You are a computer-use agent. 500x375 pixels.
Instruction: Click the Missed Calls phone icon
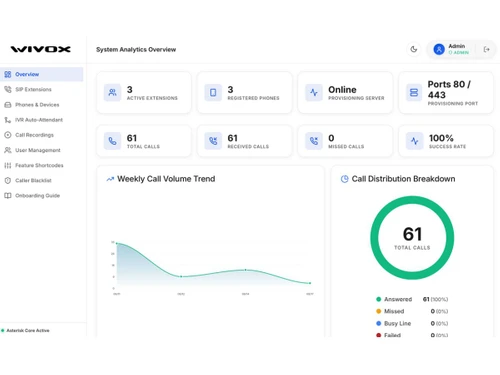pyautogui.click(x=314, y=141)
